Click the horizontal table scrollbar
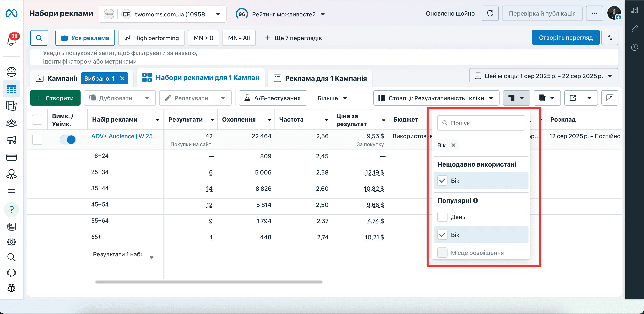The image size is (644, 314). 209,282
